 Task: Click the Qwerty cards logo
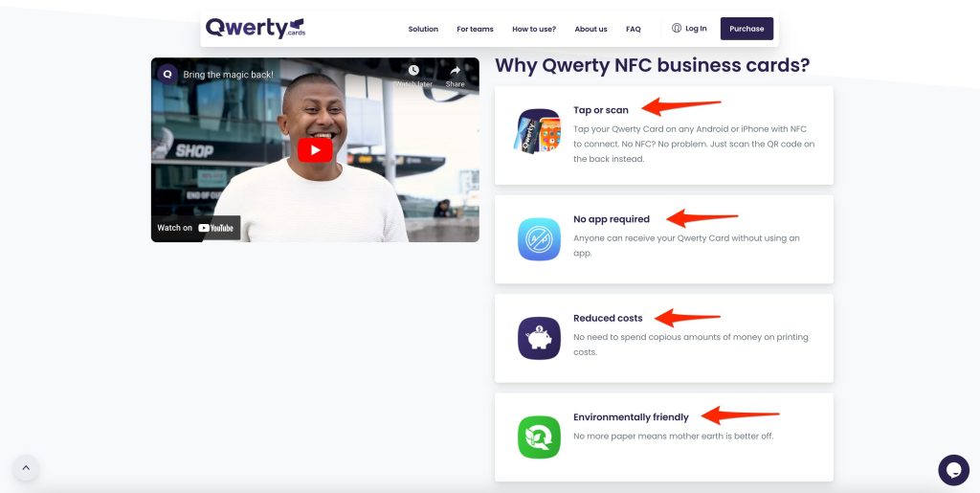pyautogui.click(x=255, y=28)
